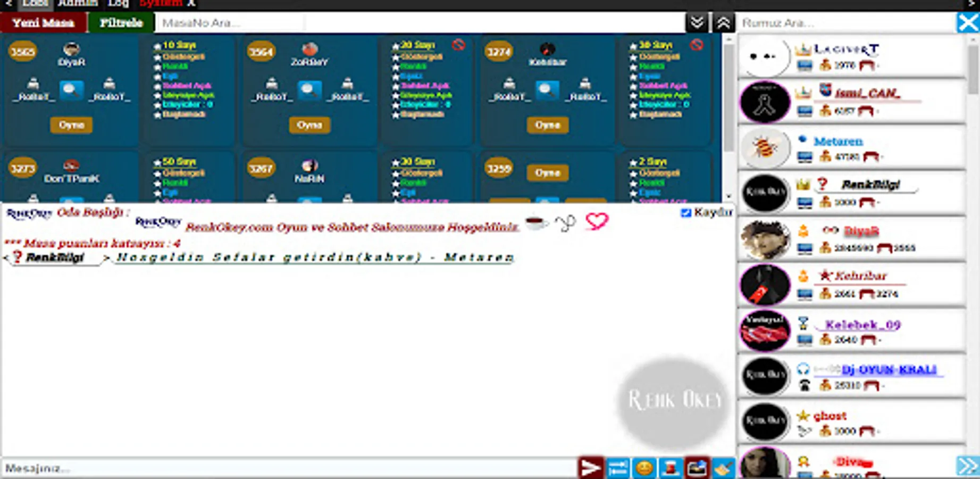Click the headphone icon next to Dj-OYUN-KRALI
The height and width of the screenshot is (479, 980).
pyautogui.click(x=803, y=369)
